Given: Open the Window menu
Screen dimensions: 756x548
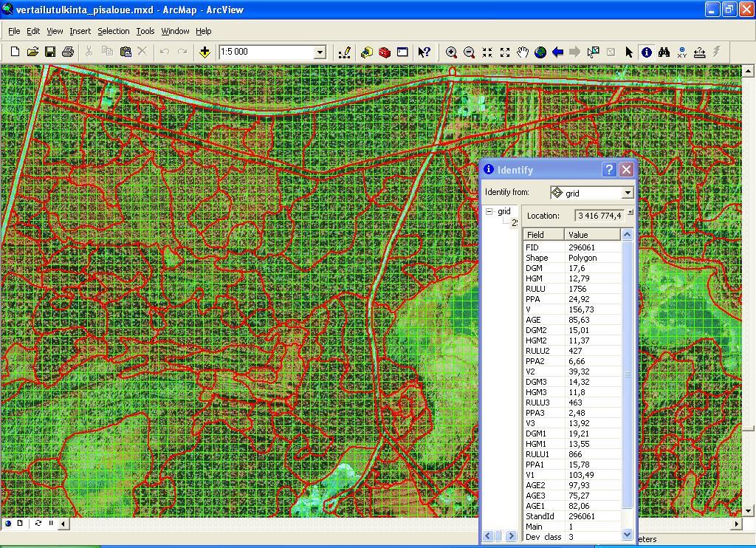Looking at the screenshot, I should coord(175,31).
